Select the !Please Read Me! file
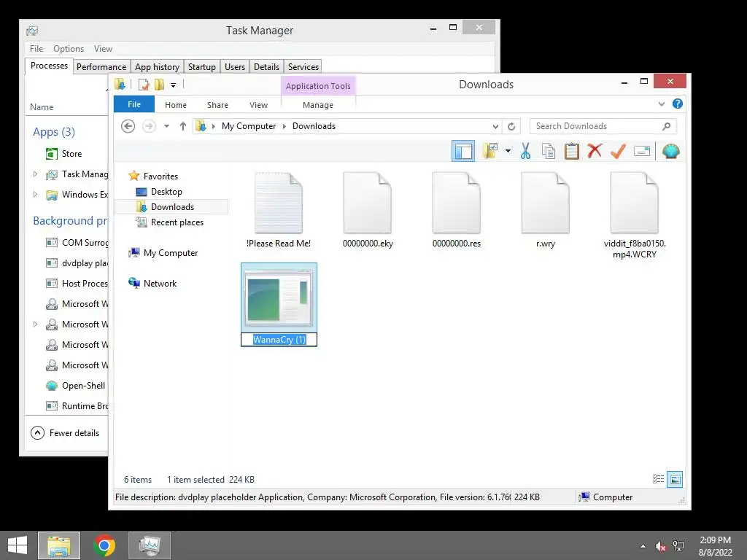Viewport: 747px width, 560px height. click(279, 209)
